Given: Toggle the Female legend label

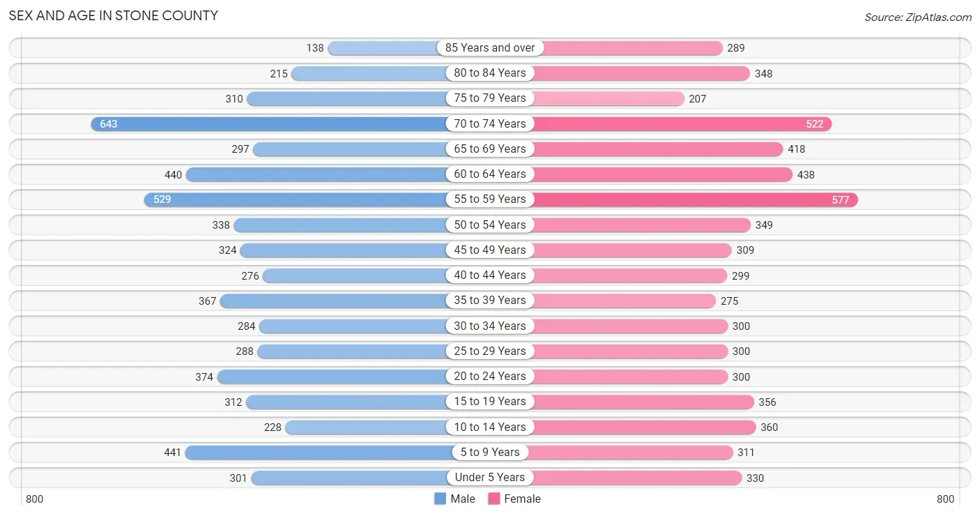Looking at the screenshot, I should 523,499.
